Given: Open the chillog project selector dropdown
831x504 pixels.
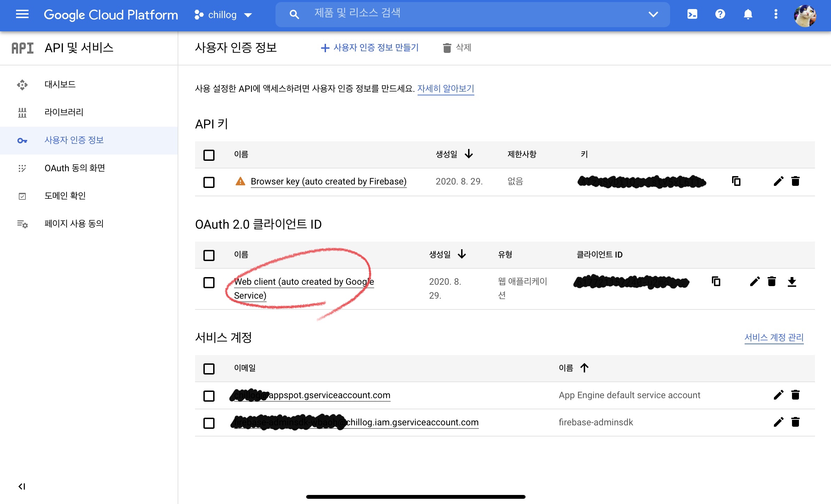Looking at the screenshot, I should (x=223, y=15).
